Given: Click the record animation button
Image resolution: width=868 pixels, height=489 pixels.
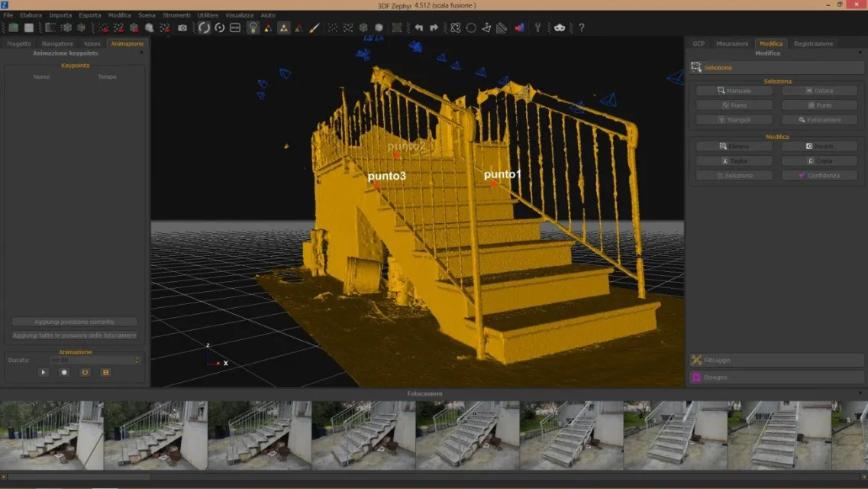Looking at the screenshot, I should 64,373.
